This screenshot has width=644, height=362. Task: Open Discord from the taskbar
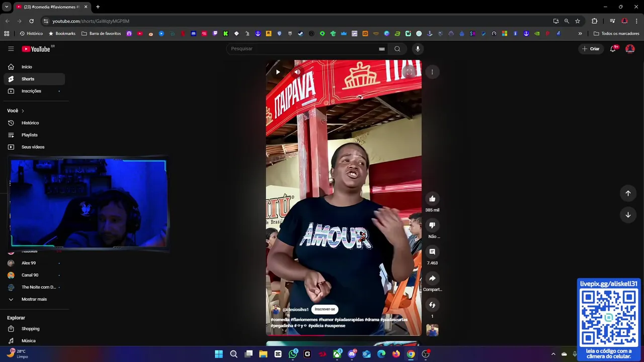pyautogui.click(x=352, y=354)
